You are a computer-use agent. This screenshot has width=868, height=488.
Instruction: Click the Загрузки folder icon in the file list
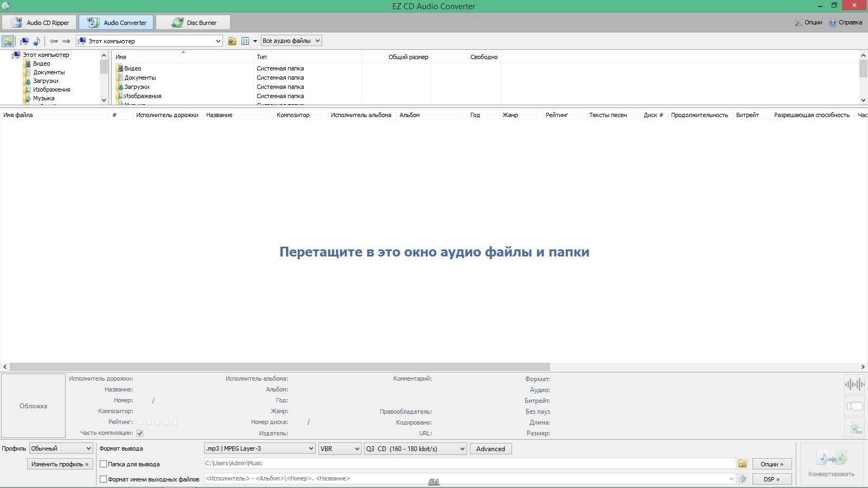click(x=119, y=87)
